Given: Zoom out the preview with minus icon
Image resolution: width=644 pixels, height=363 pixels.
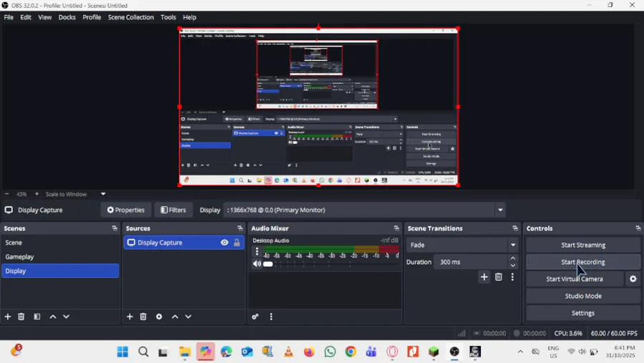Looking at the screenshot, I should [x=6, y=194].
